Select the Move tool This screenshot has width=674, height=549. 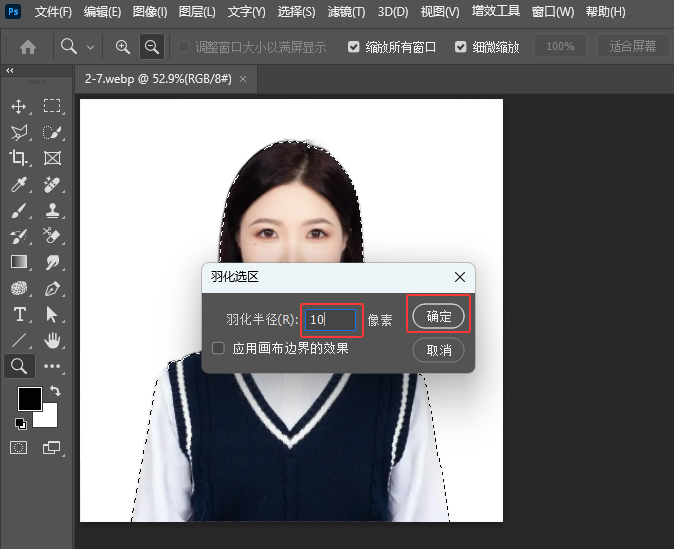18,106
